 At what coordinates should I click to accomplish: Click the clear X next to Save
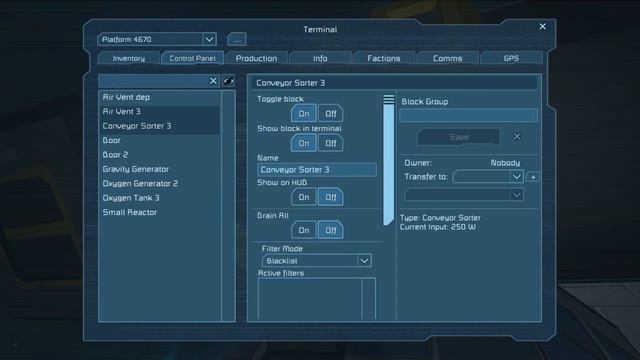pos(517,136)
